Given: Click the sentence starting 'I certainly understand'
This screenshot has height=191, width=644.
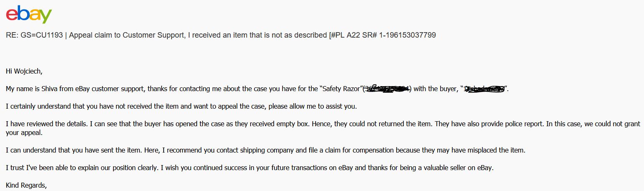Looking at the screenshot, I should 182,106.
